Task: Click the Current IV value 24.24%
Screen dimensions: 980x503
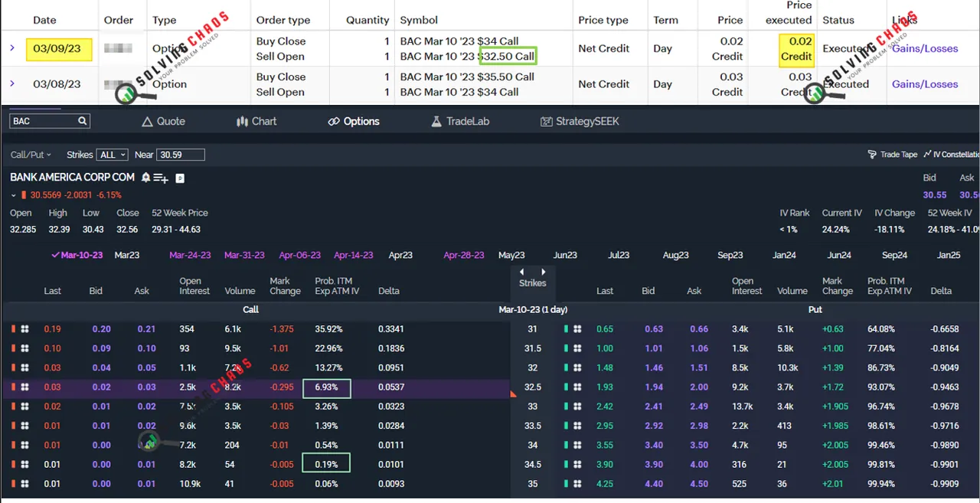Action: coord(835,230)
